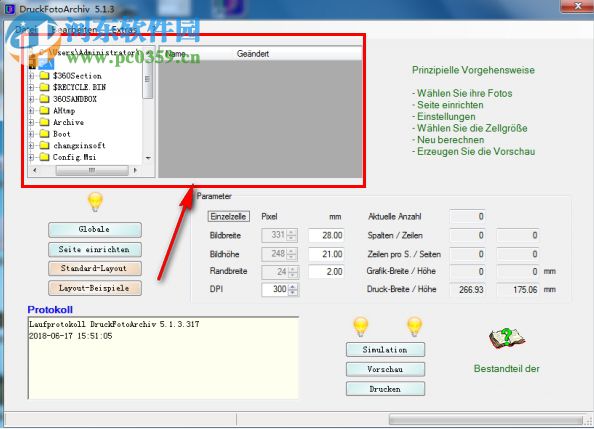Select the $360Section folder icon

pyautogui.click(x=45, y=76)
